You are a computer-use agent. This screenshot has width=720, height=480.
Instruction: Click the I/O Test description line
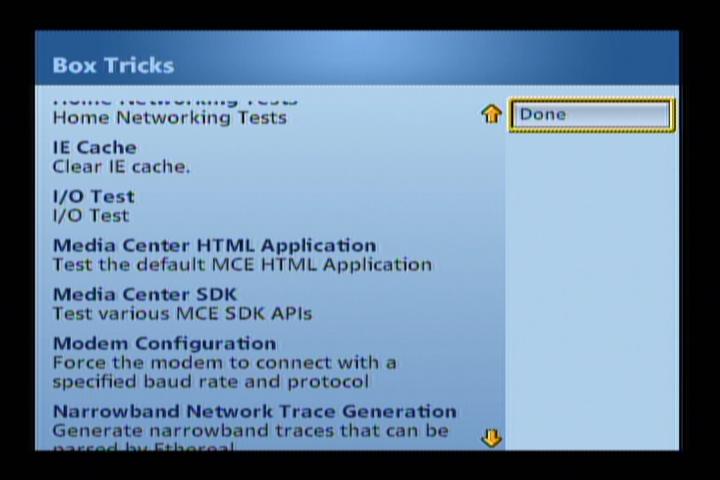point(90,215)
